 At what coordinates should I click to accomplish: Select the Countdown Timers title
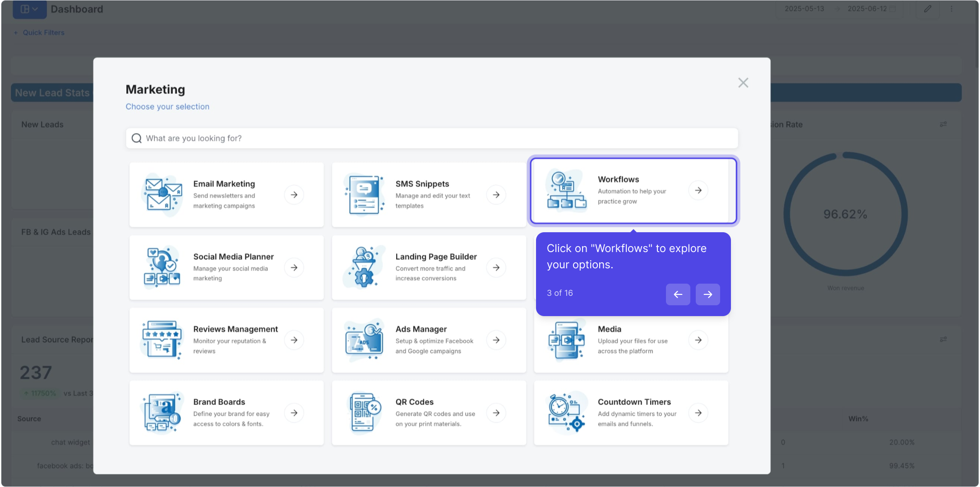click(634, 402)
